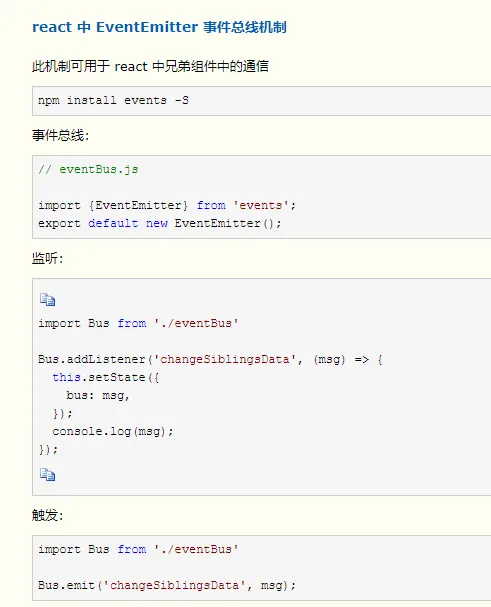Click the 此机制可用于 react 中兄弟组件中的通信 text
Viewport: 491px width, 607px height.
(x=150, y=67)
